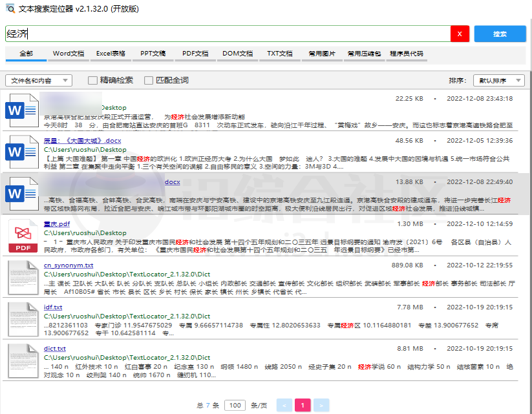This screenshot has width=532, height=414.
Task: Click Word icon of the 22.25 KB result
Action: click(x=22, y=110)
